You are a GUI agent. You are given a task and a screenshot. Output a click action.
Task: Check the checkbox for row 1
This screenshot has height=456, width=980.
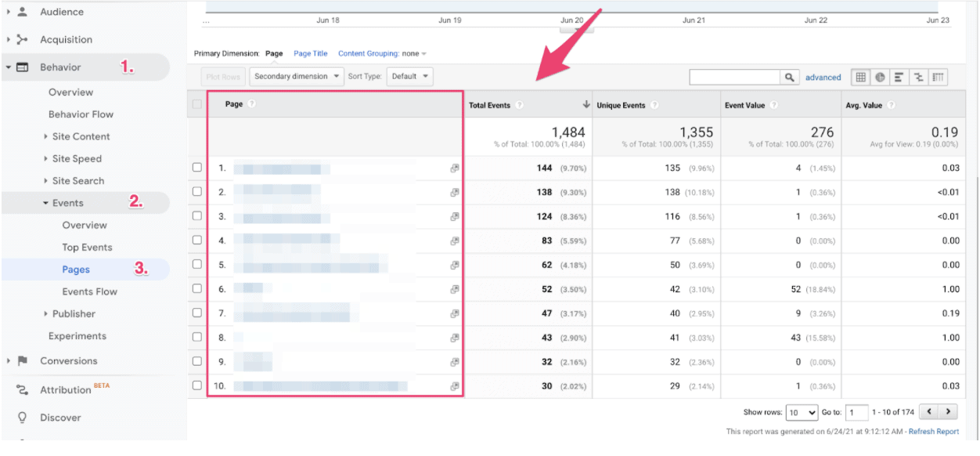point(197,168)
